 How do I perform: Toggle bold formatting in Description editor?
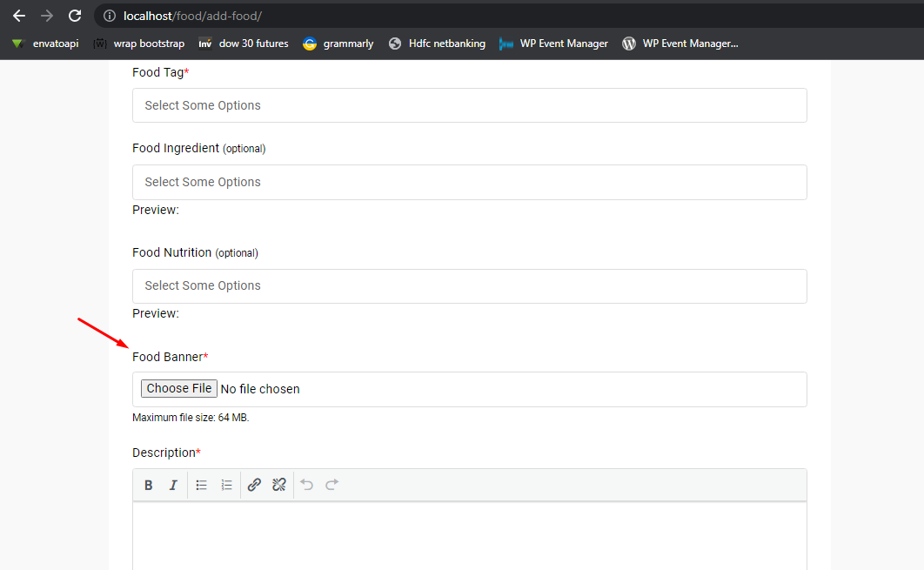[149, 485]
